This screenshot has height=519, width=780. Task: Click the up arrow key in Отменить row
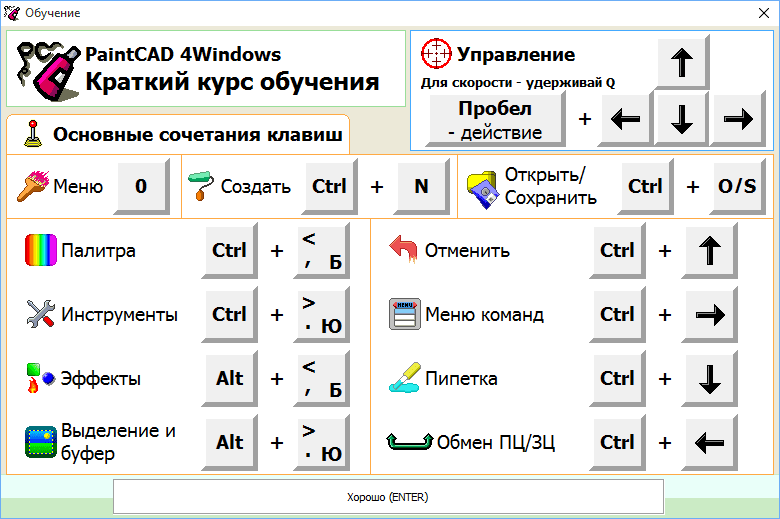pyautogui.click(x=709, y=250)
